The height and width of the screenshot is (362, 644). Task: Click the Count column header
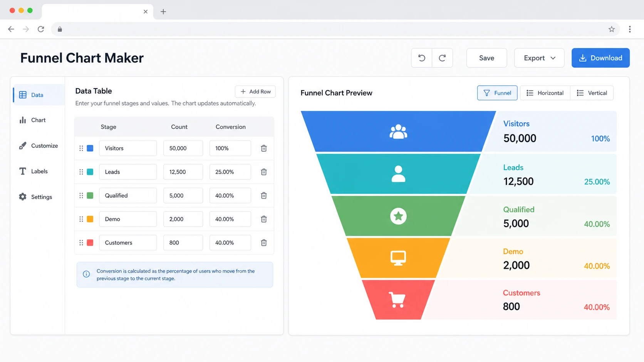tap(179, 127)
